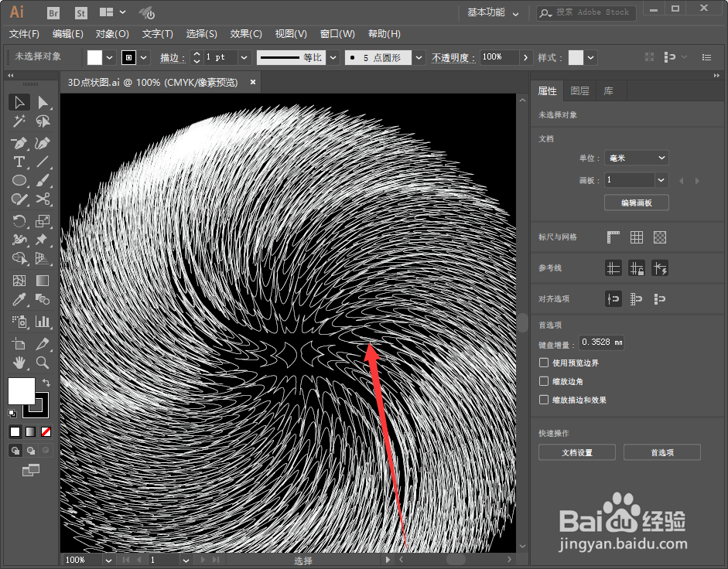Select the Symbol Sprayer tool
This screenshot has width=728, height=569.
coord(19,322)
